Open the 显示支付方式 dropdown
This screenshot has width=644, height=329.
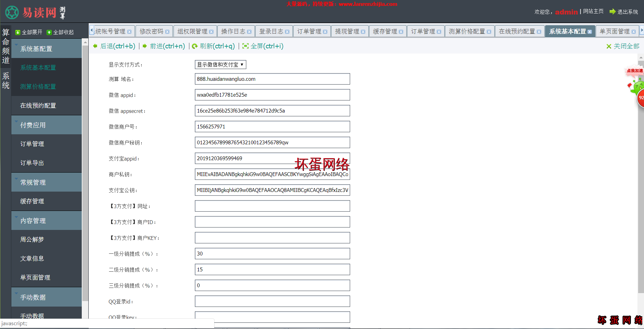coord(220,65)
